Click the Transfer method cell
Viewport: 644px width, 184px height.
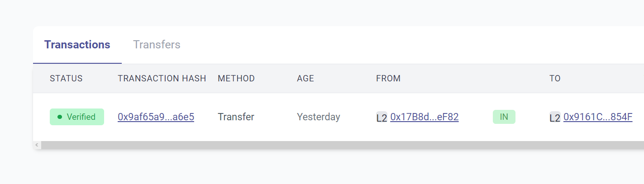(236, 117)
